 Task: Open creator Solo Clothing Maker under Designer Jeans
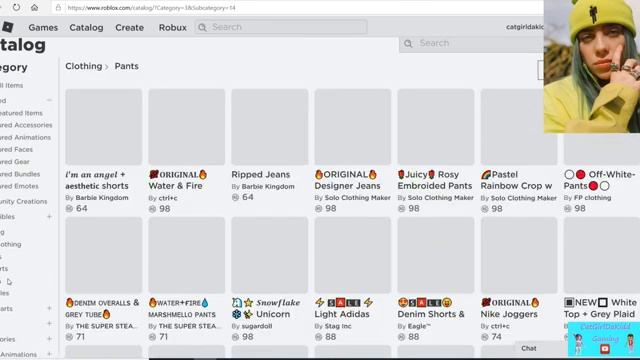[358, 198]
